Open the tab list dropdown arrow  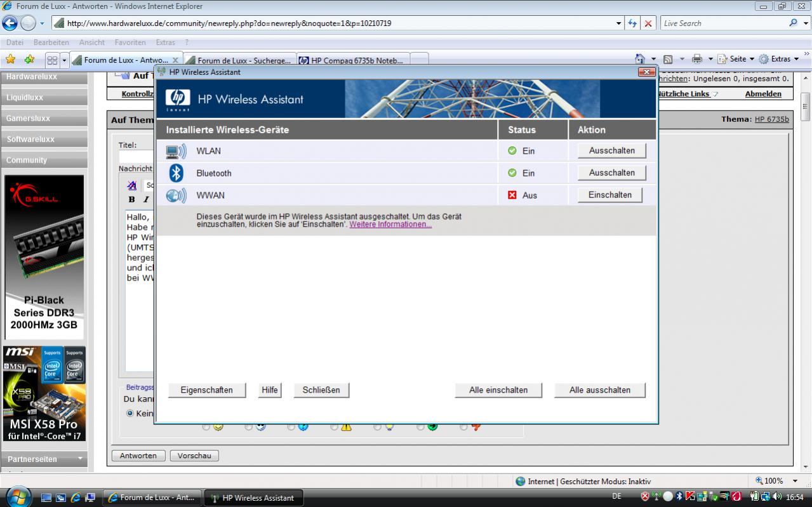(64, 60)
